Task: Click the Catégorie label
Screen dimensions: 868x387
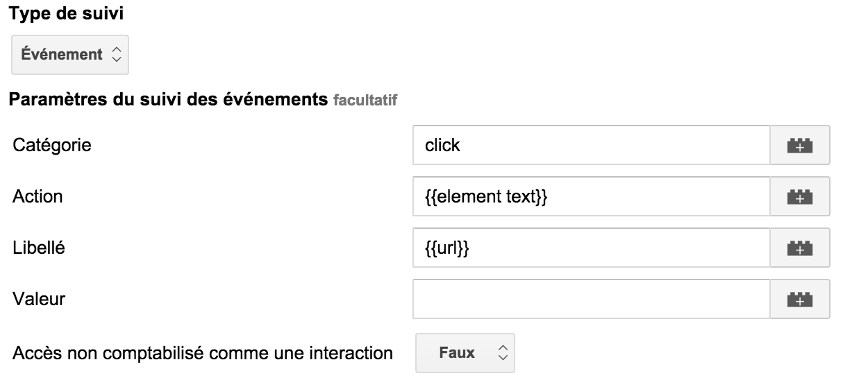Action: pos(51,146)
